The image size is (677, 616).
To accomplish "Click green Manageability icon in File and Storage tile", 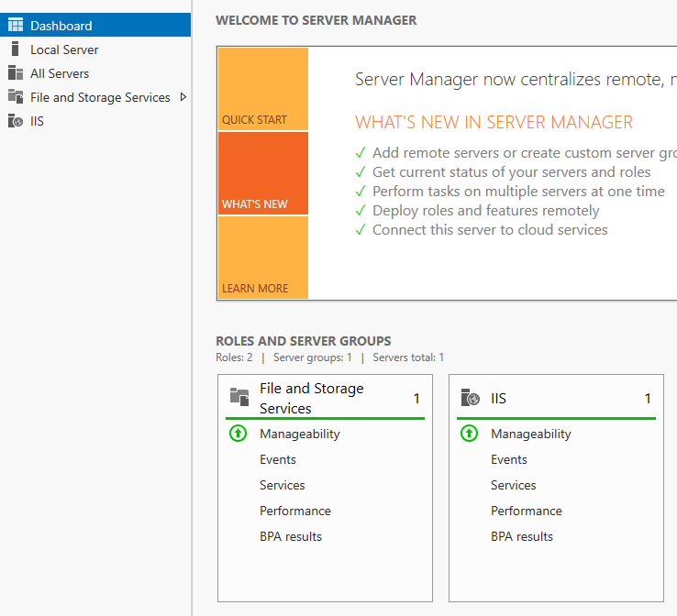I will (239, 434).
